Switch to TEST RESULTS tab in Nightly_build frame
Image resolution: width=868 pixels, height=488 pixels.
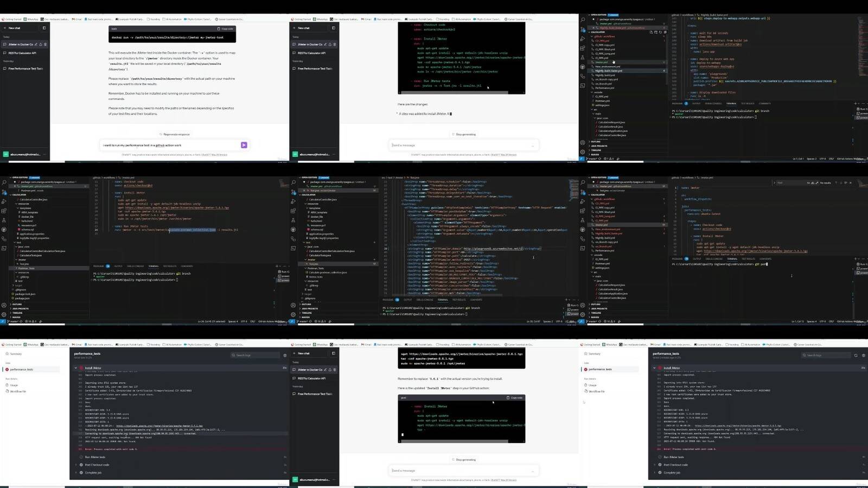click(748, 104)
